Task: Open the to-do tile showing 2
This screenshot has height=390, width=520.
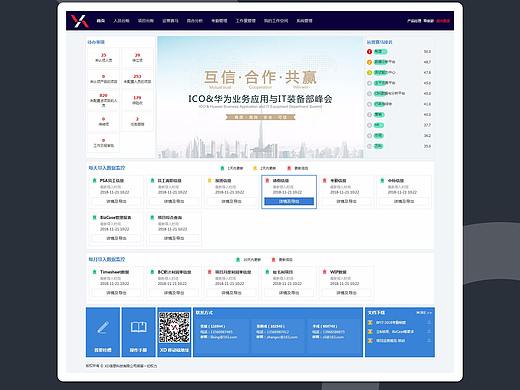Action: 137,121
